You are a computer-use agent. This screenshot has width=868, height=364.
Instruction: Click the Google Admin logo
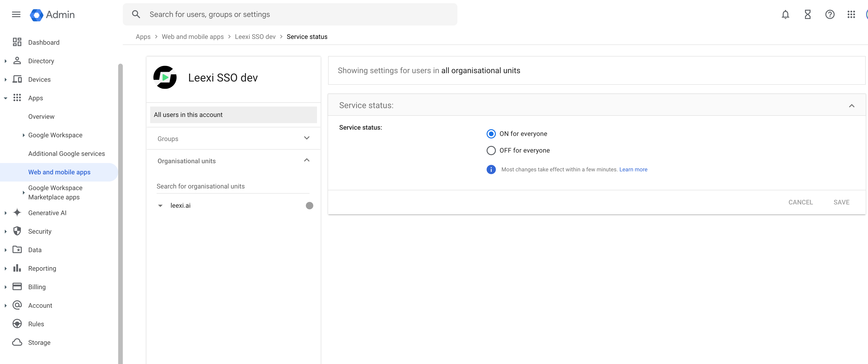point(52,15)
